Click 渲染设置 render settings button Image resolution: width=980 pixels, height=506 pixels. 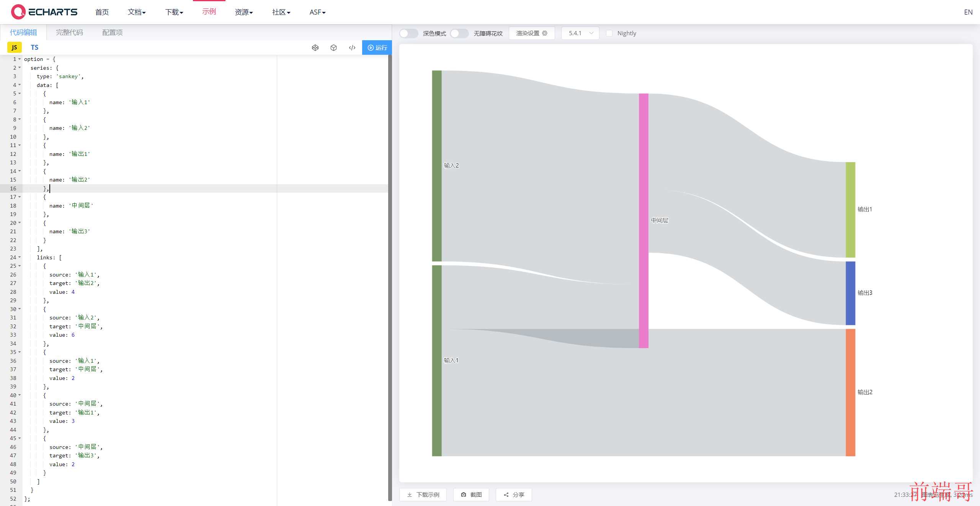click(532, 33)
